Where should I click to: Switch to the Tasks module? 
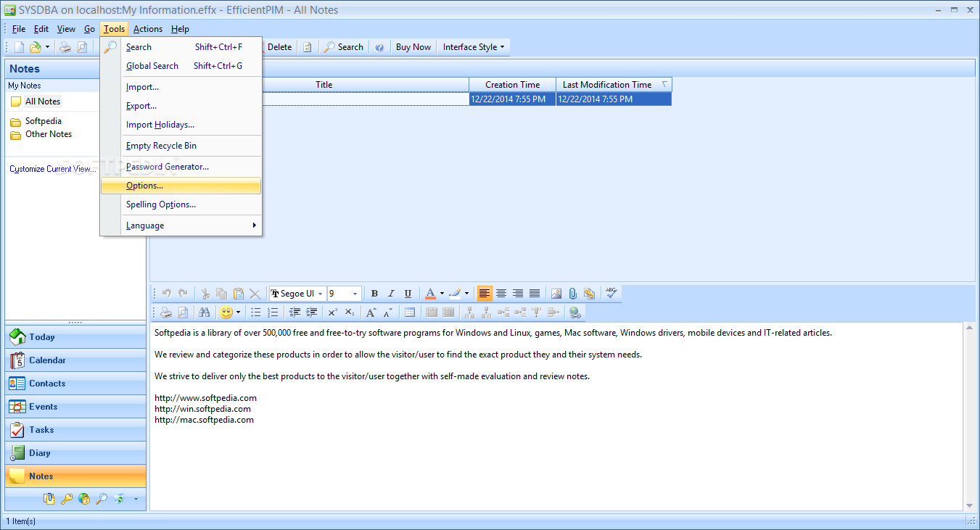click(x=75, y=430)
